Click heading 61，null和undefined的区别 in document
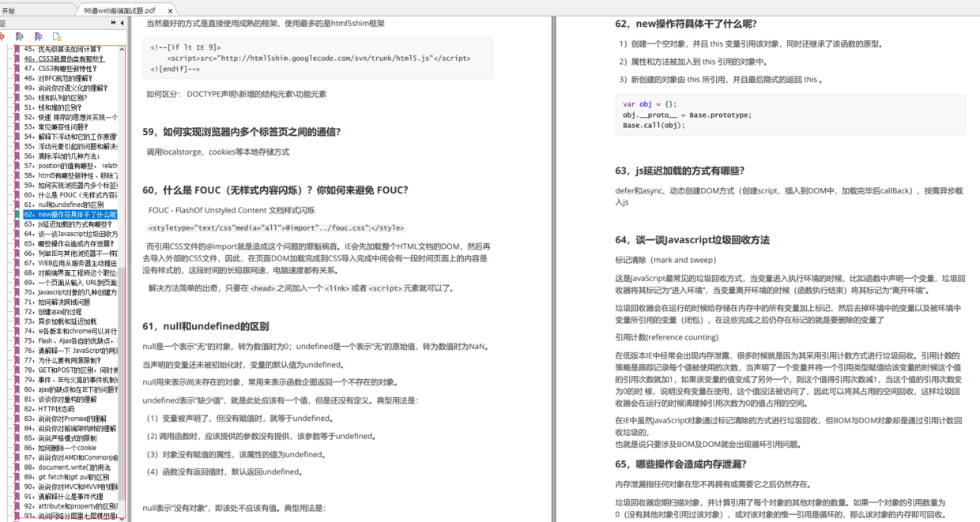 (205, 326)
